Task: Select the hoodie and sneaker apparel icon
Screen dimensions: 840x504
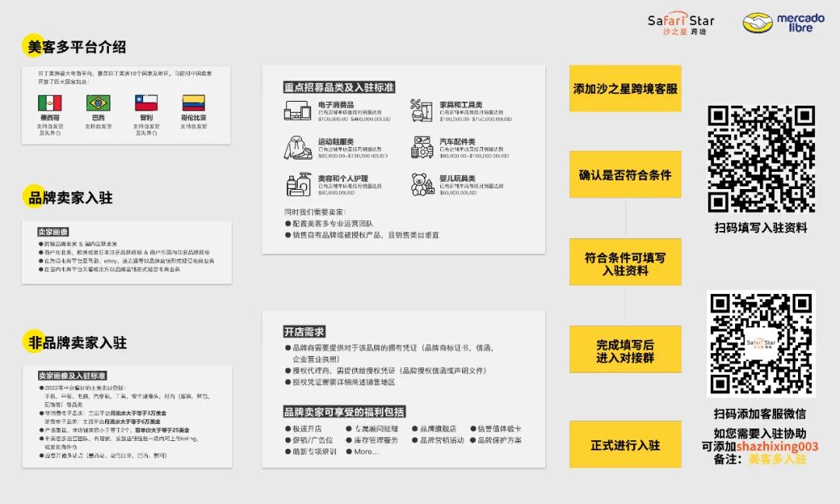Action: pyautogui.click(x=298, y=147)
